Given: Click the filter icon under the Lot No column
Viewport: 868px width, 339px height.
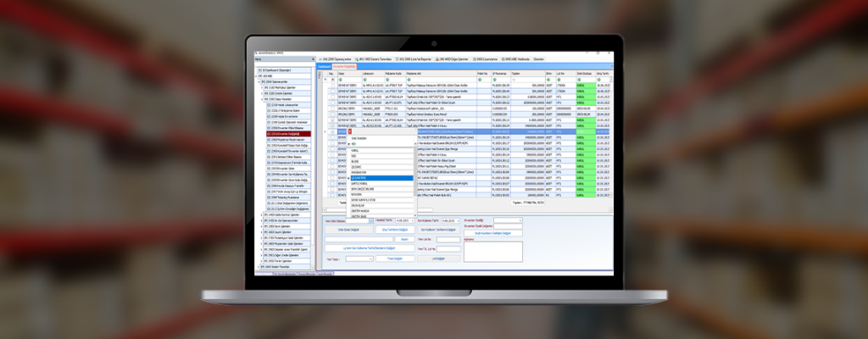Looking at the screenshot, I should pyautogui.click(x=558, y=80).
